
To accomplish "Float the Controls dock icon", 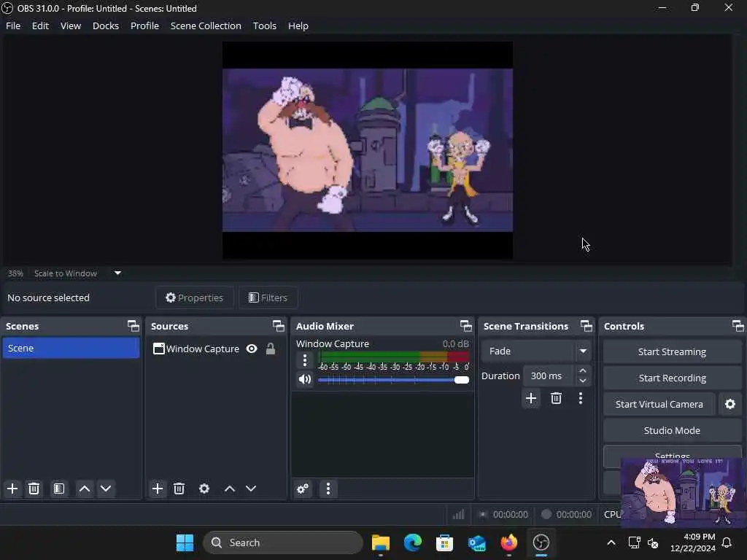I will (738, 326).
